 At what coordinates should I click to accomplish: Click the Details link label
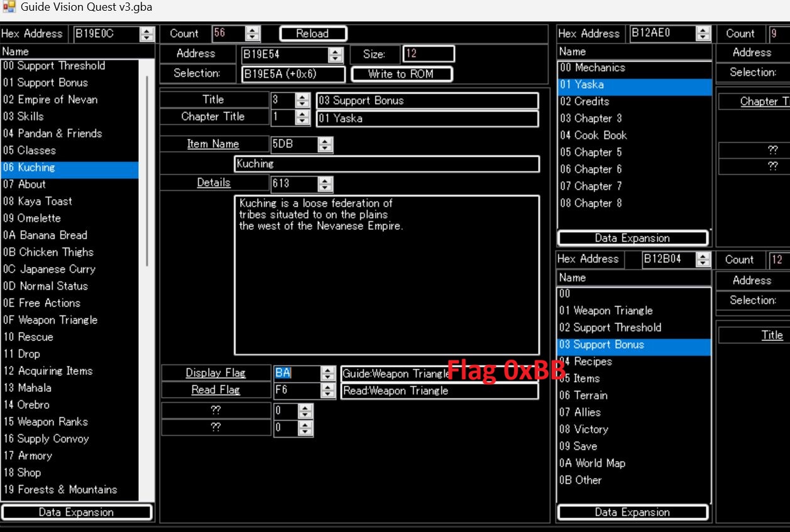click(x=214, y=183)
